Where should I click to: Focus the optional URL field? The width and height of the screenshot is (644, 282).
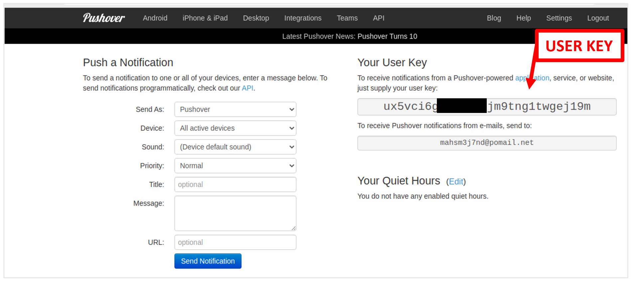(235, 242)
